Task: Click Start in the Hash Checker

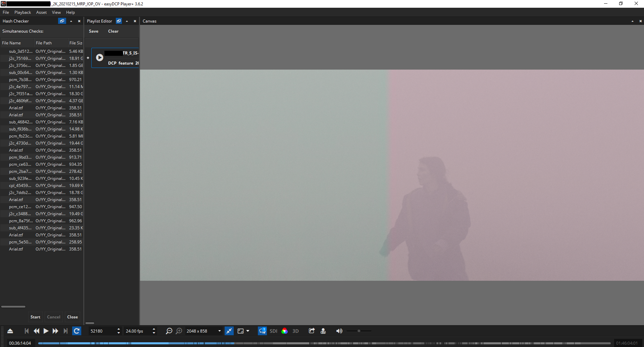Action: tap(35, 317)
